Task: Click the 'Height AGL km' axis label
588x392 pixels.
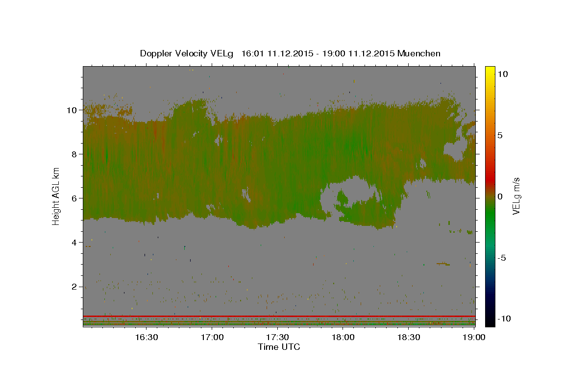Action: coord(56,196)
